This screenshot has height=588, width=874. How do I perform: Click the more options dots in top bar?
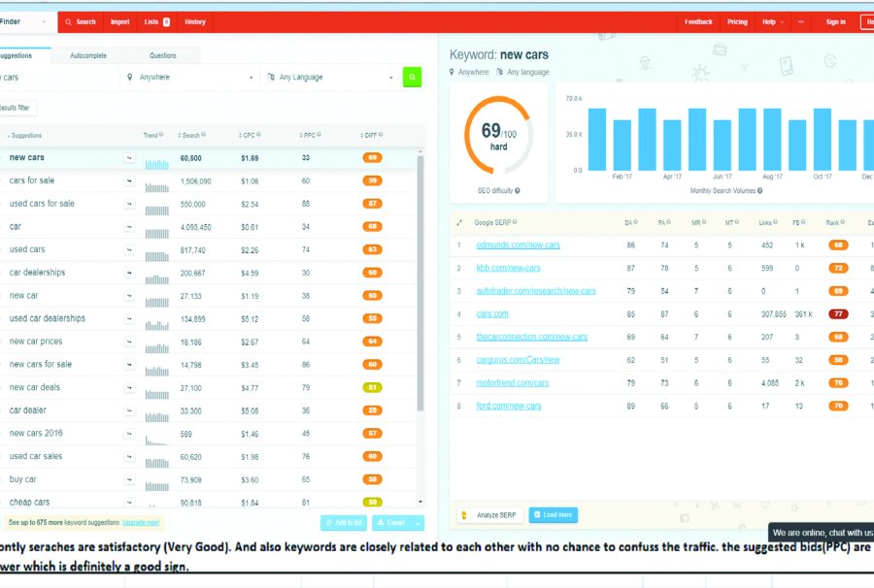[x=801, y=21]
